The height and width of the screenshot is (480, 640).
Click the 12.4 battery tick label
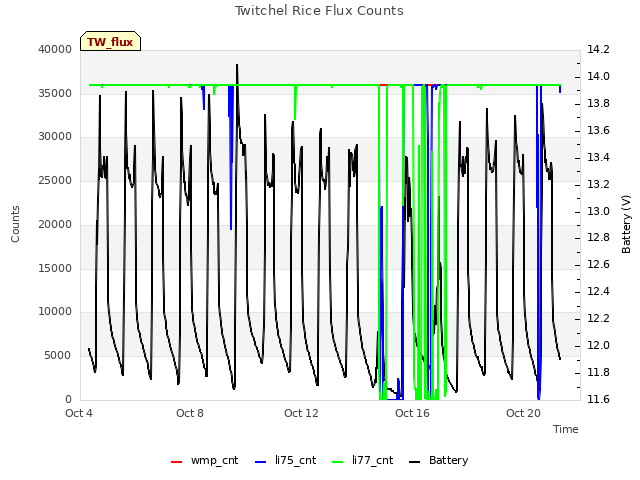pyautogui.click(x=598, y=291)
